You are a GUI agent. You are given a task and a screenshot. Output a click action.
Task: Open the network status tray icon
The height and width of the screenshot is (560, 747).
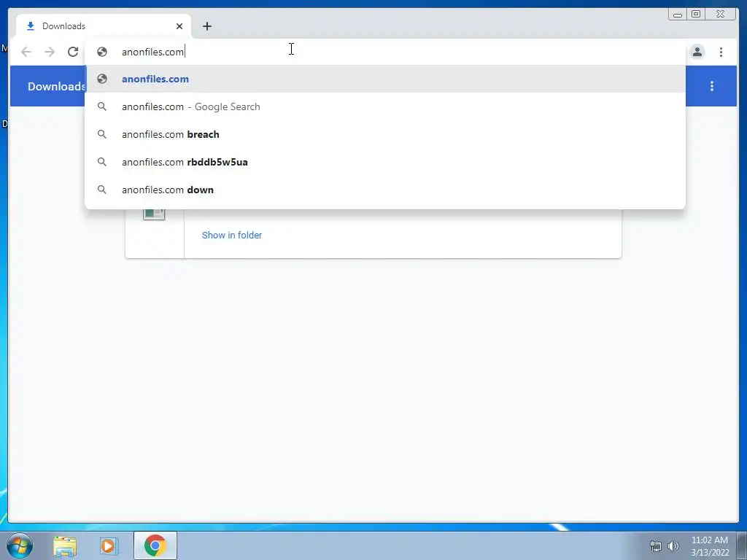click(x=656, y=546)
